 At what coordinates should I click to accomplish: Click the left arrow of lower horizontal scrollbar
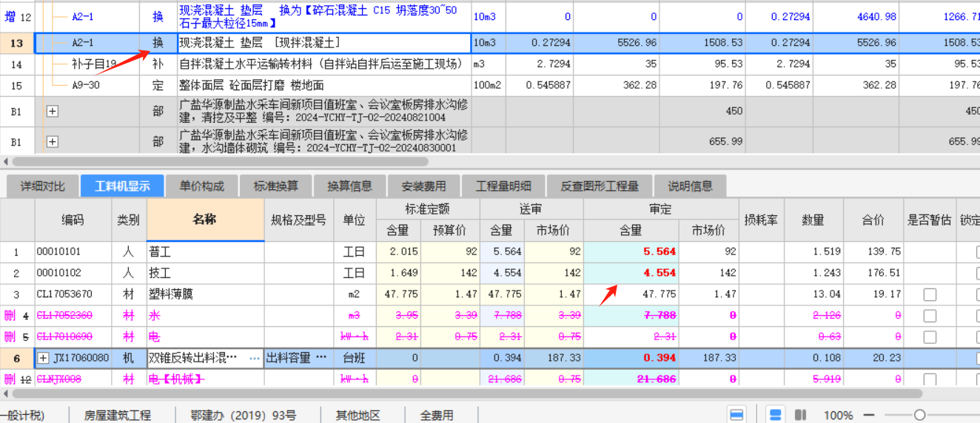coord(7,394)
